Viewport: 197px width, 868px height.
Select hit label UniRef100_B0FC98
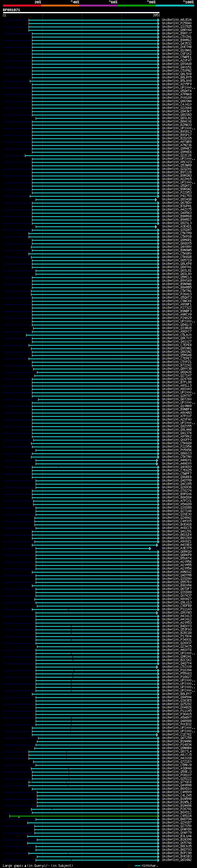point(177,853)
